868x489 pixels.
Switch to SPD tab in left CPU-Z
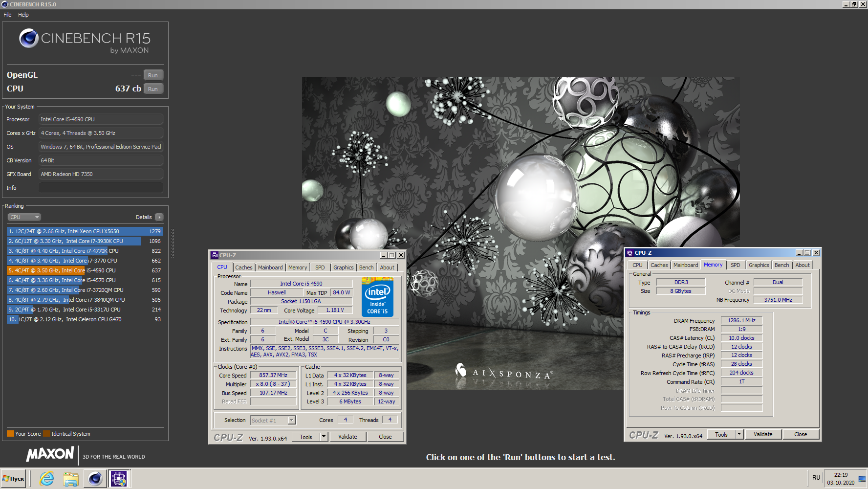point(320,267)
